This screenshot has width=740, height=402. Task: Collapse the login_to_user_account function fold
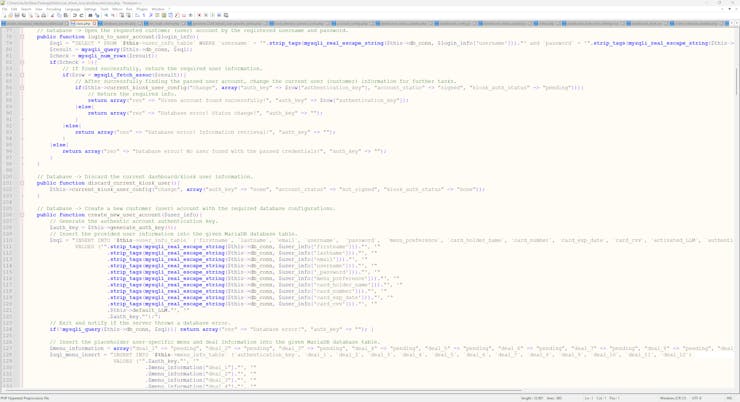(22, 37)
